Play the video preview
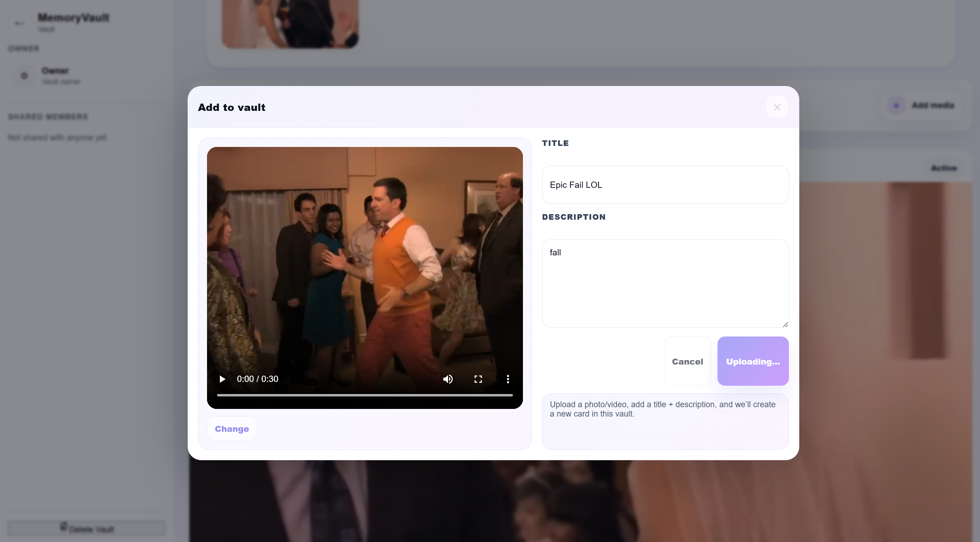Image resolution: width=980 pixels, height=542 pixels. pos(222,379)
